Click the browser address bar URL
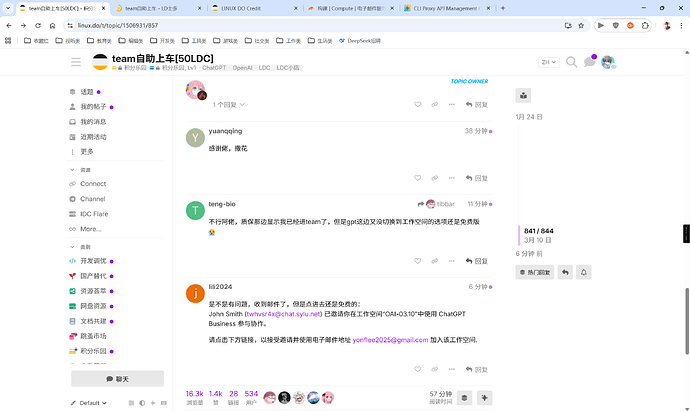Screen dimensions: 690x411 pos(117,26)
